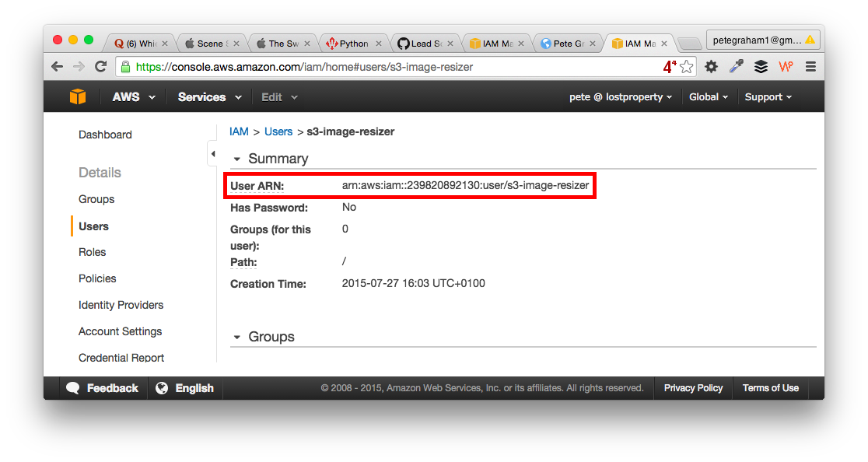This screenshot has width=868, height=462.
Task: Open the Chrome hamburger menu
Action: pyautogui.click(x=810, y=67)
